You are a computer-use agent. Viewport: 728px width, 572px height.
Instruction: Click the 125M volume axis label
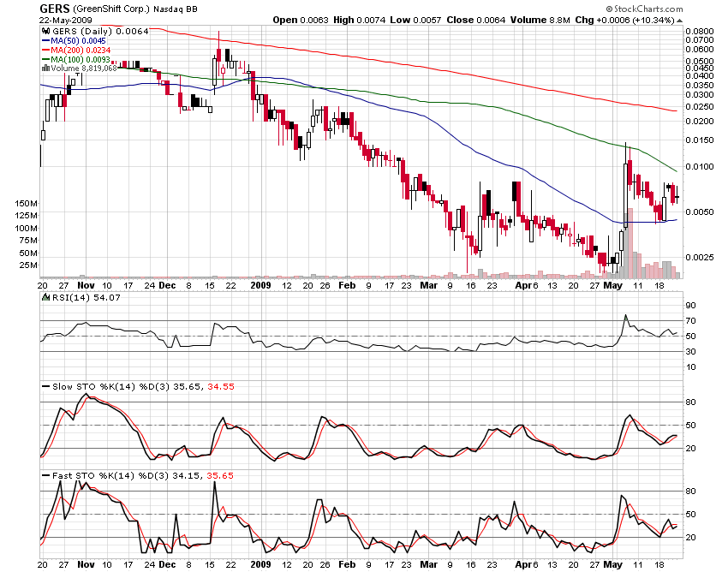(x=27, y=216)
